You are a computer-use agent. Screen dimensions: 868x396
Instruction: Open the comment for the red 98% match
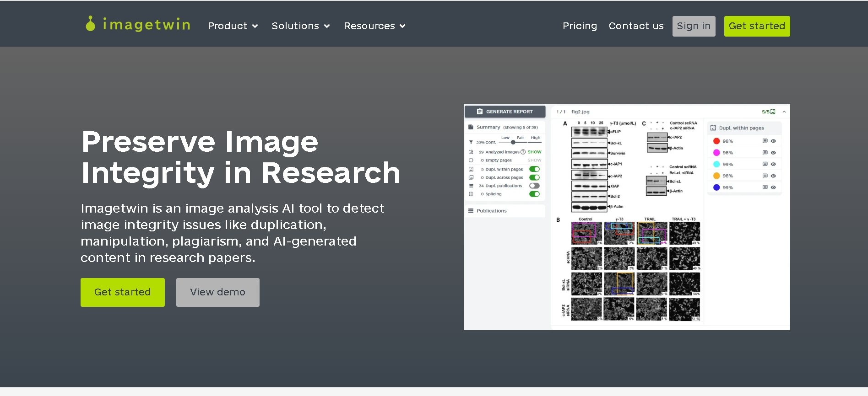(x=765, y=141)
